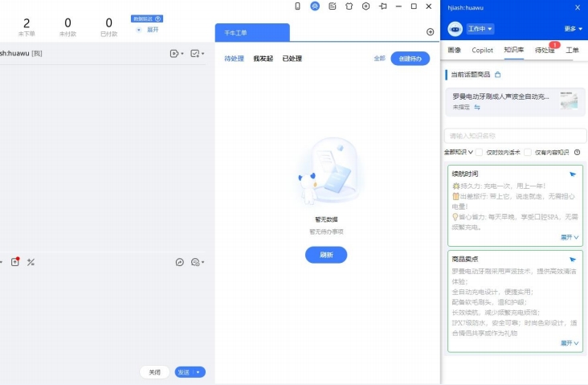The height and width of the screenshot is (385, 588).
Task: Open the skin (shirt) theme icon
Action: [349, 6]
